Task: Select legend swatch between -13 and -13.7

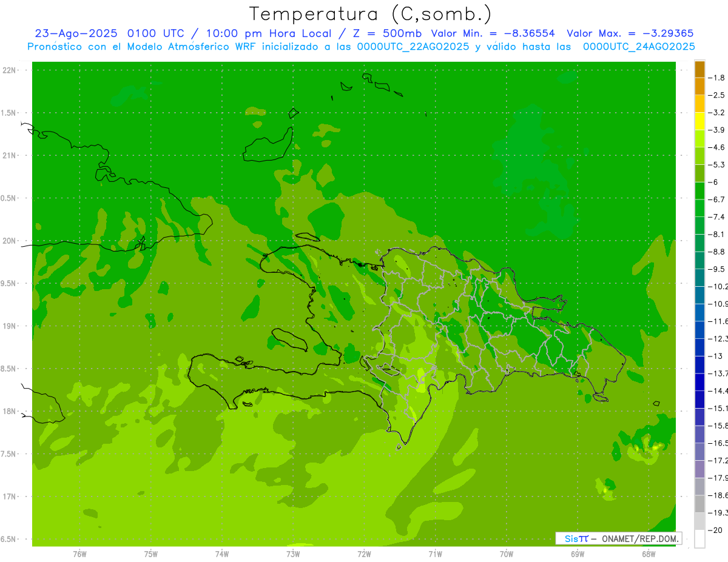Action: click(x=699, y=364)
